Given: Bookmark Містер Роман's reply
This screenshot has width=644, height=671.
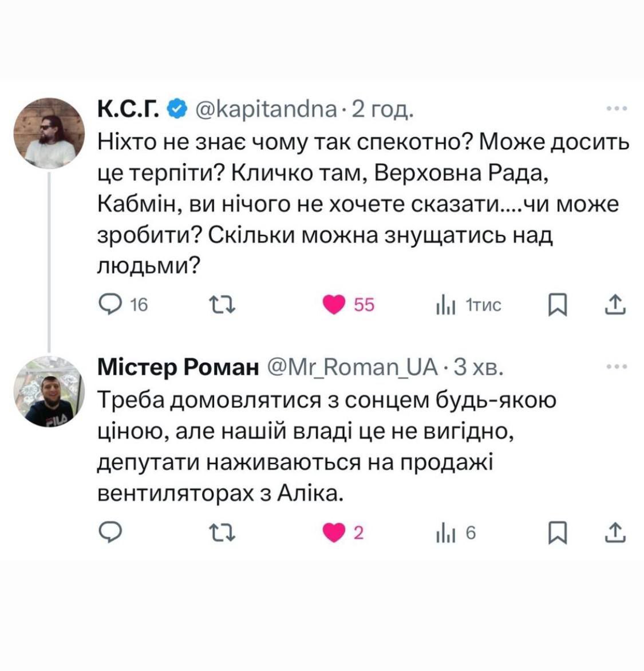Looking at the screenshot, I should [558, 533].
